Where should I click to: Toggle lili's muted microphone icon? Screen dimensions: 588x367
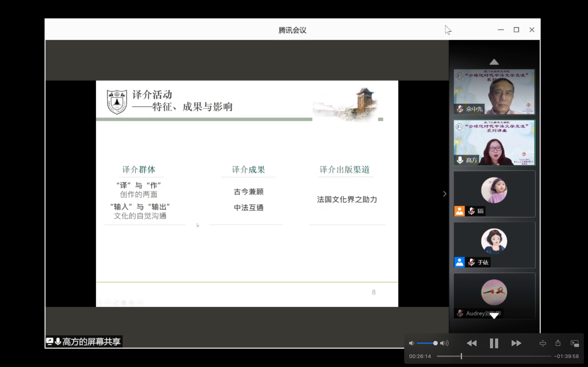coord(471,211)
